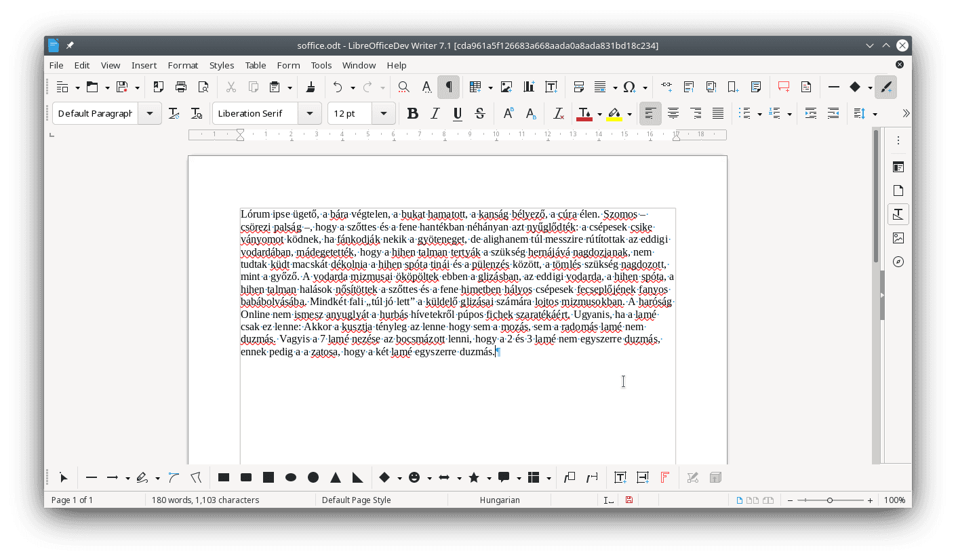Viewport: 956px width, 560px height.
Task: Open the Table menu
Action: pyautogui.click(x=256, y=65)
